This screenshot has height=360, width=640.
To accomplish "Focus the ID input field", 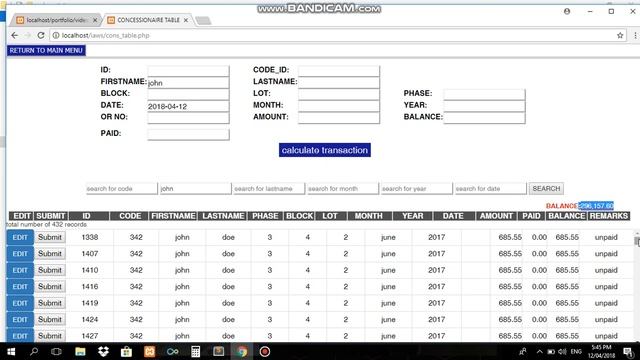I will pos(188,71).
